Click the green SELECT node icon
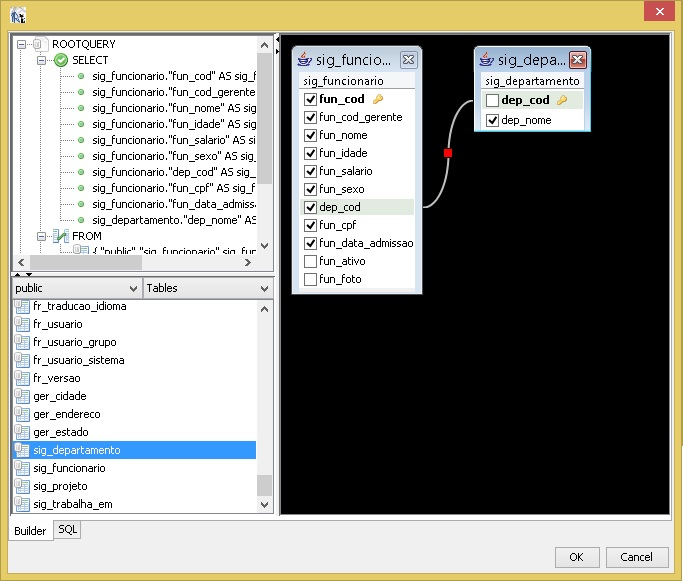 pos(61,61)
